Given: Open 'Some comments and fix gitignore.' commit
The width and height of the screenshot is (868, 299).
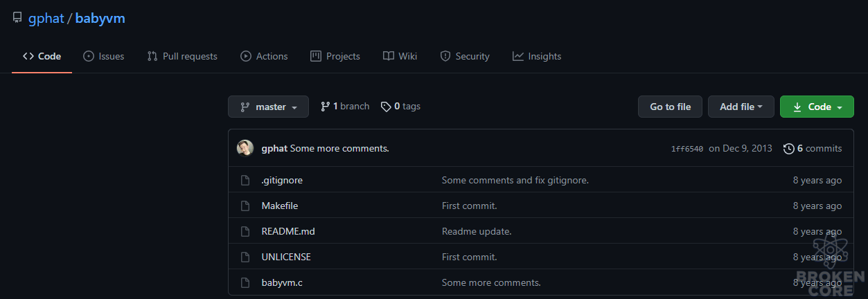Looking at the screenshot, I should coord(515,180).
